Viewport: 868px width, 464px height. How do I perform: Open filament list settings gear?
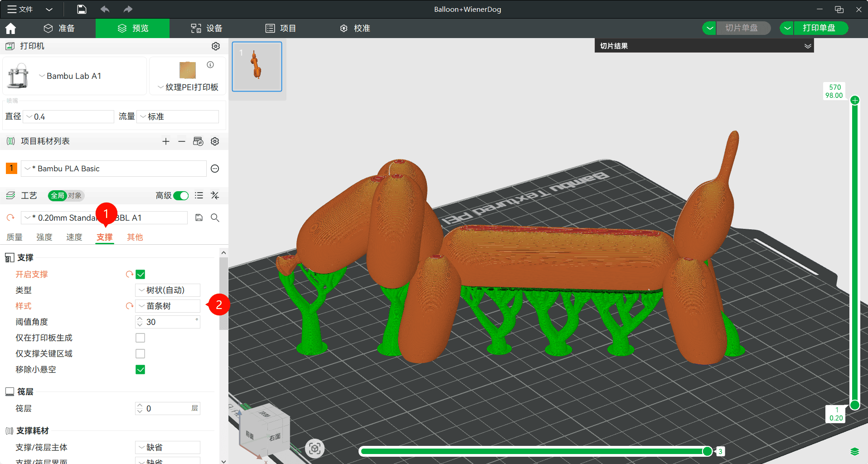[x=215, y=141]
